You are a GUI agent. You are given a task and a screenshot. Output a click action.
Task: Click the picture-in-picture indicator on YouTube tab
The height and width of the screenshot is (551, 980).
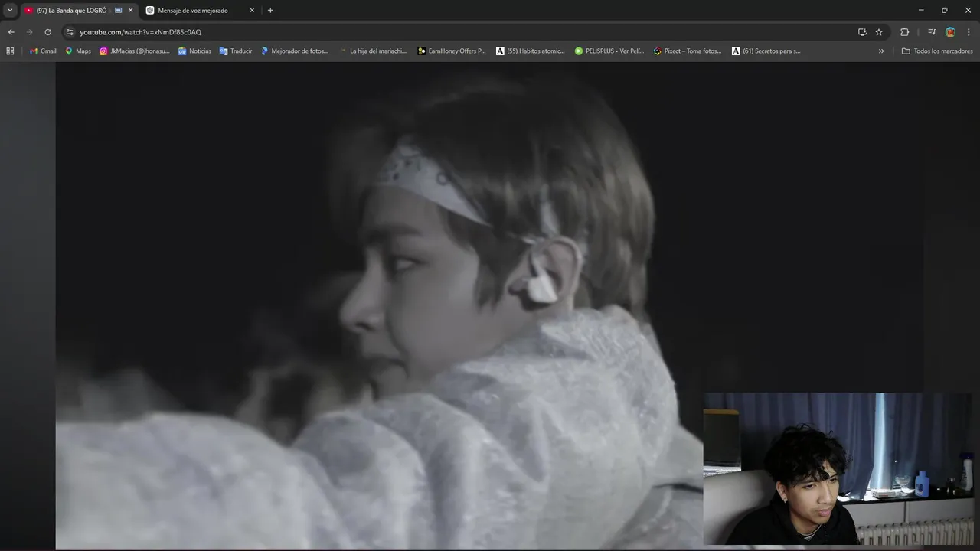click(x=118, y=11)
